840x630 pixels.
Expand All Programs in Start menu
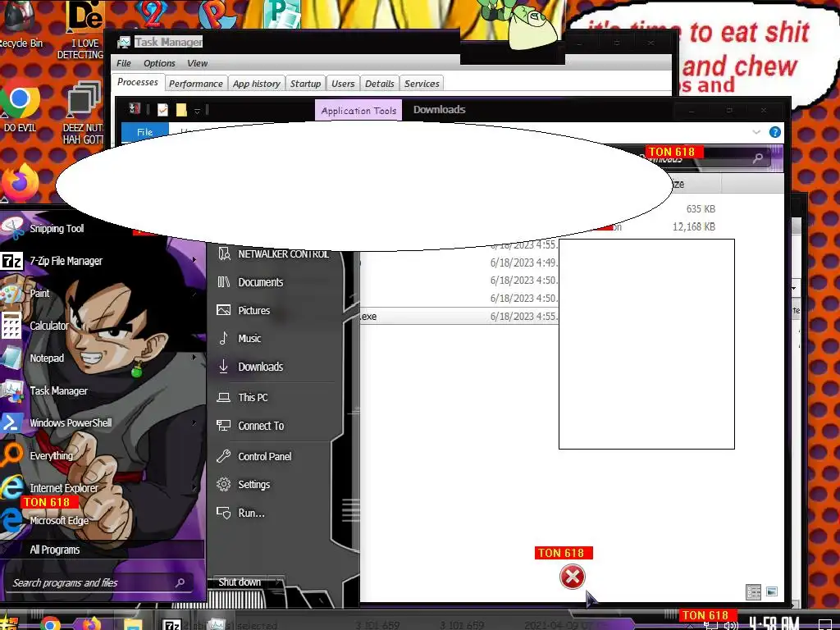click(102, 550)
